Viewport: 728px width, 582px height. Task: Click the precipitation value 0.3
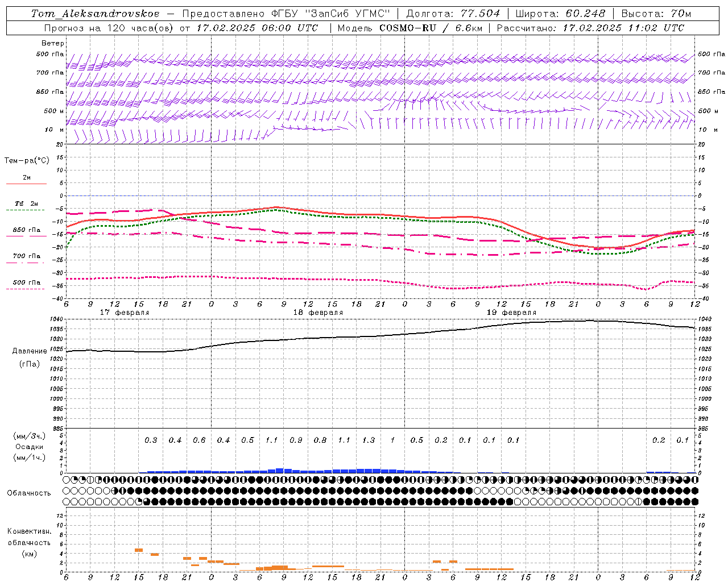point(151,440)
